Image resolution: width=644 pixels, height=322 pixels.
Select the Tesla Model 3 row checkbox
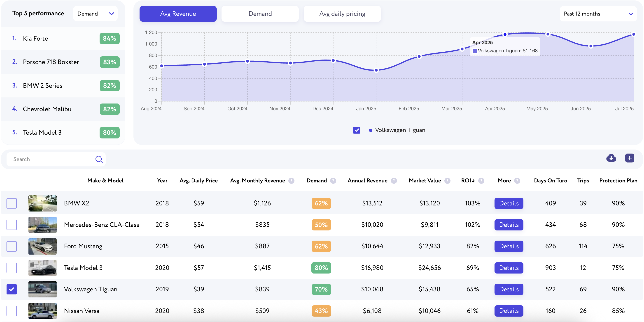(12, 268)
